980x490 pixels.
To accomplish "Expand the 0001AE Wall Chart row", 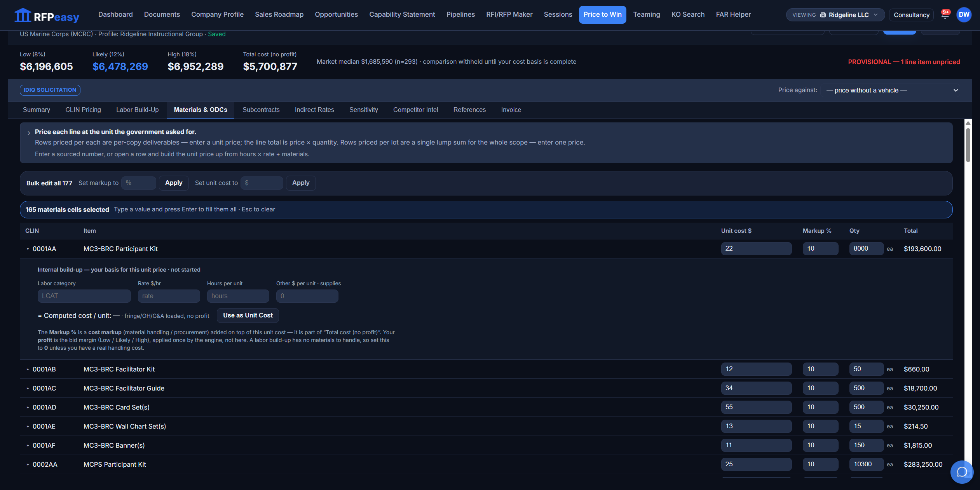I will click(28, 426).
